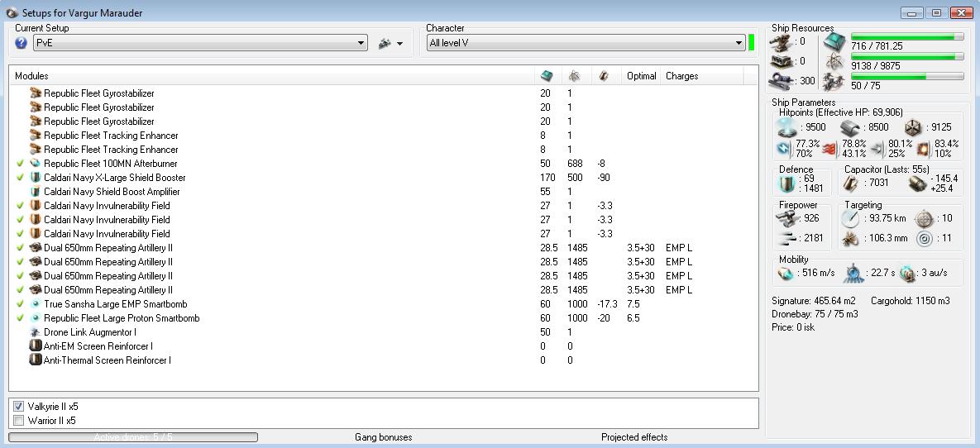
Task: Select the Drone Link Augmentor I row
Action: pos(384,331)
